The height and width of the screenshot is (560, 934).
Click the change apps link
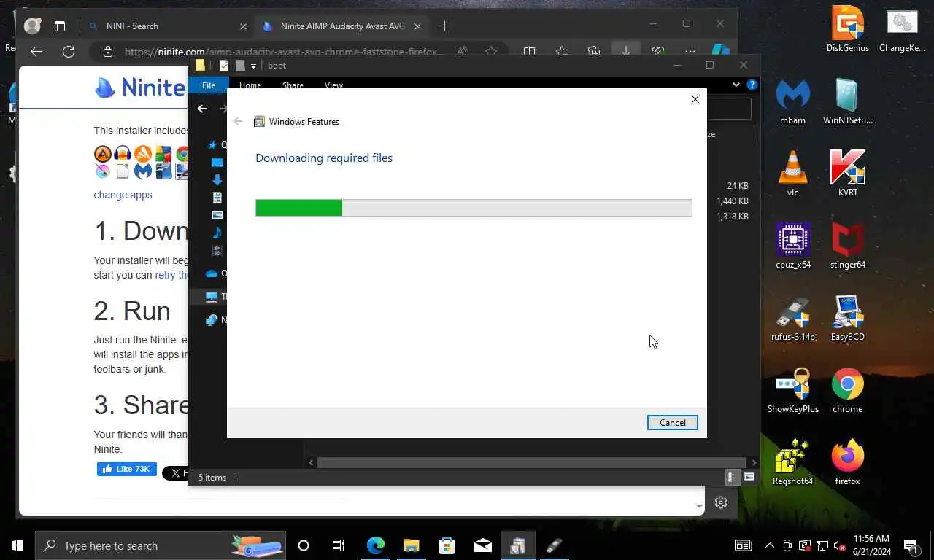click(123, 195)
